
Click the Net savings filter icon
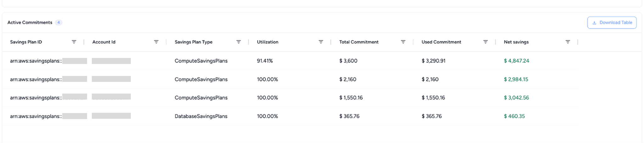[x=568, y=42]
